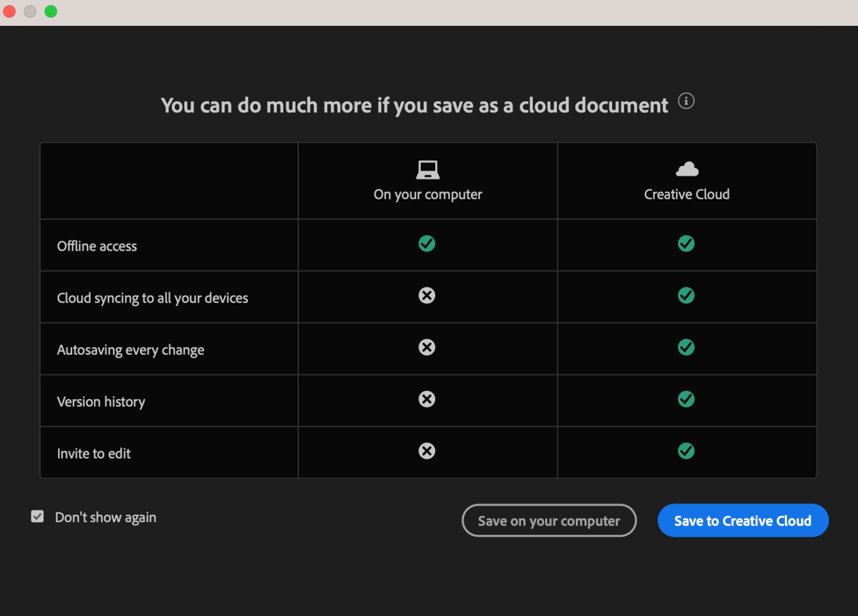Click the X icon in Invite to edit row

coord(427,451)
